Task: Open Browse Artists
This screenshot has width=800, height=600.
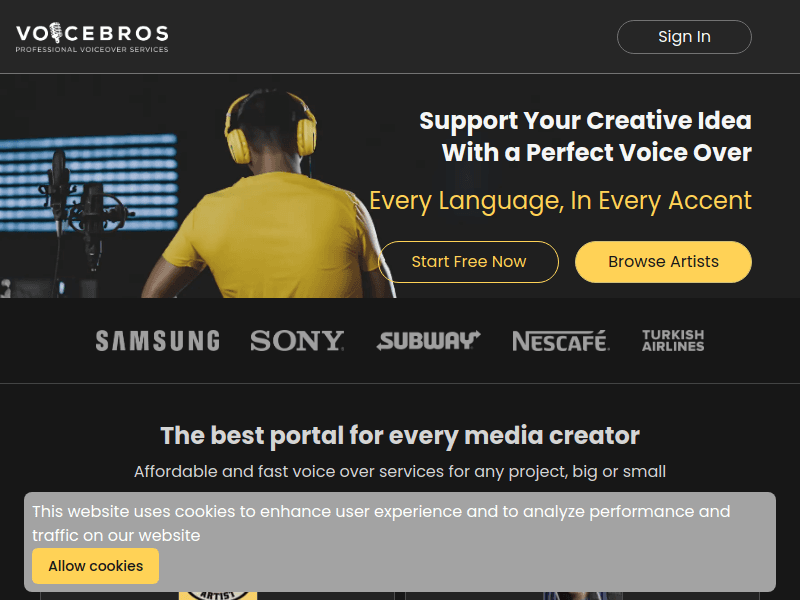Action: tap(663, 262)
